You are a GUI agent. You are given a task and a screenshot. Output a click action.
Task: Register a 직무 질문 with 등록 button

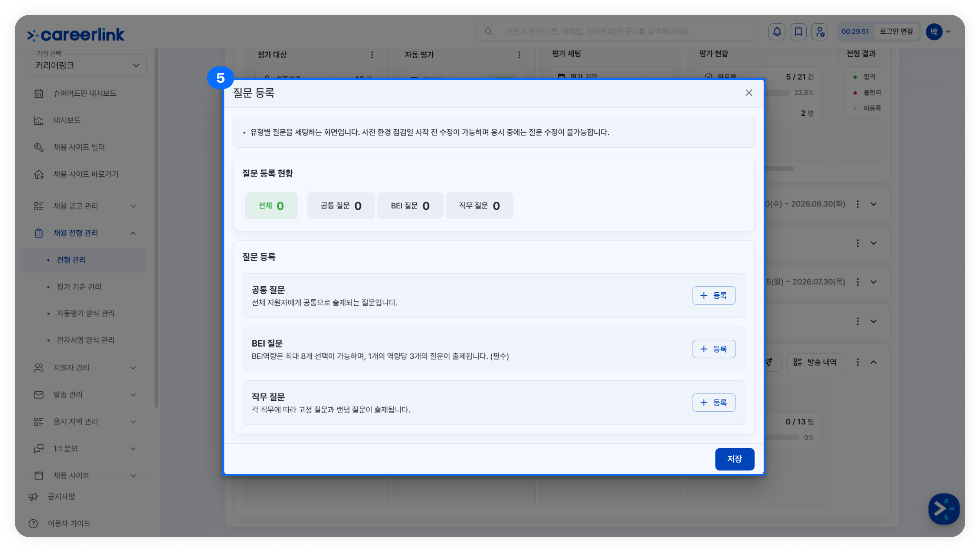click(714, 402)
